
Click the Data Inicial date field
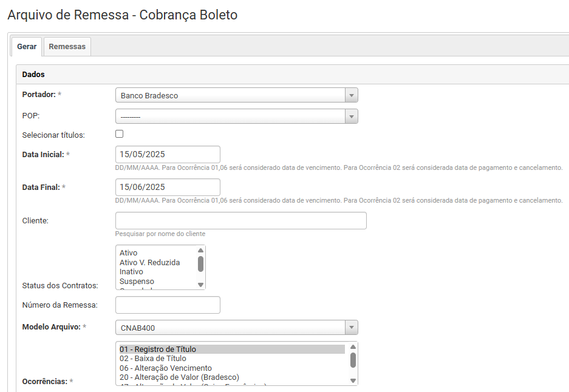point(167,154)
